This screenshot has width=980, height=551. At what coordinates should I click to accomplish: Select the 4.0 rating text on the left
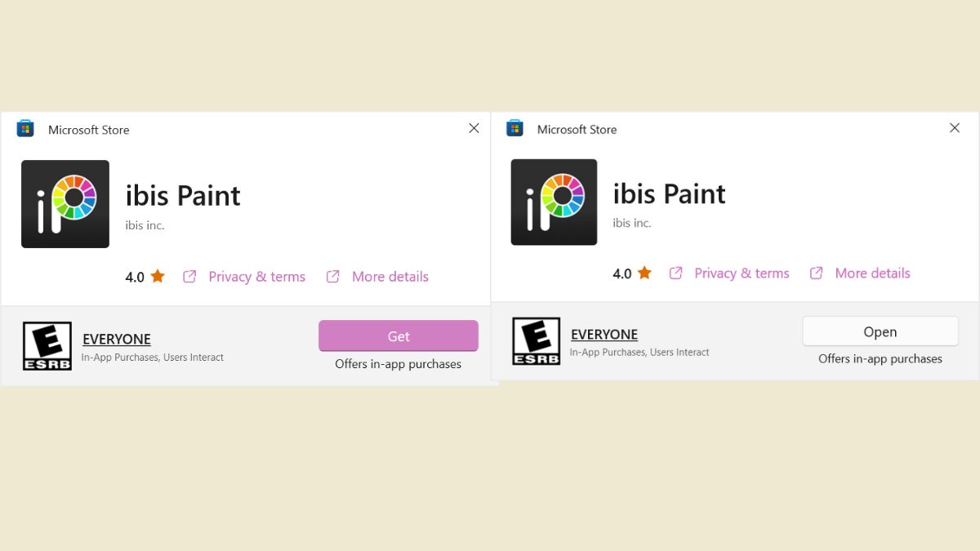click(135, 277)
